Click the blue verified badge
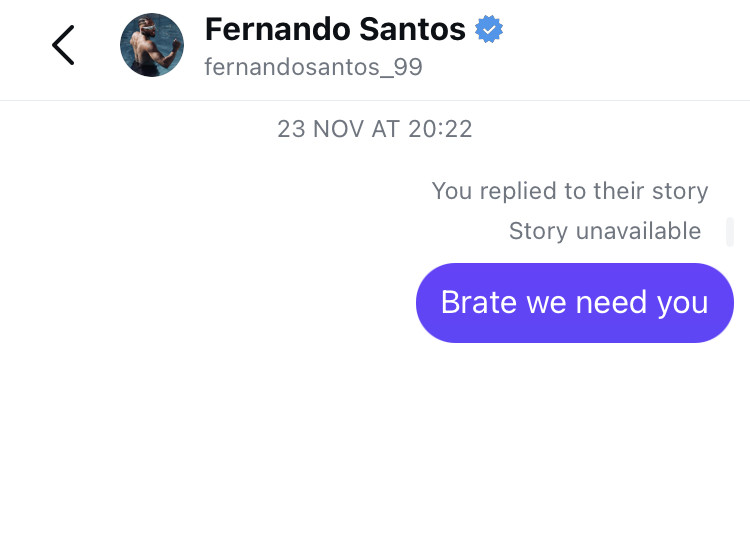Viewport: 750px width, 547px height. (x=489, y=31)
